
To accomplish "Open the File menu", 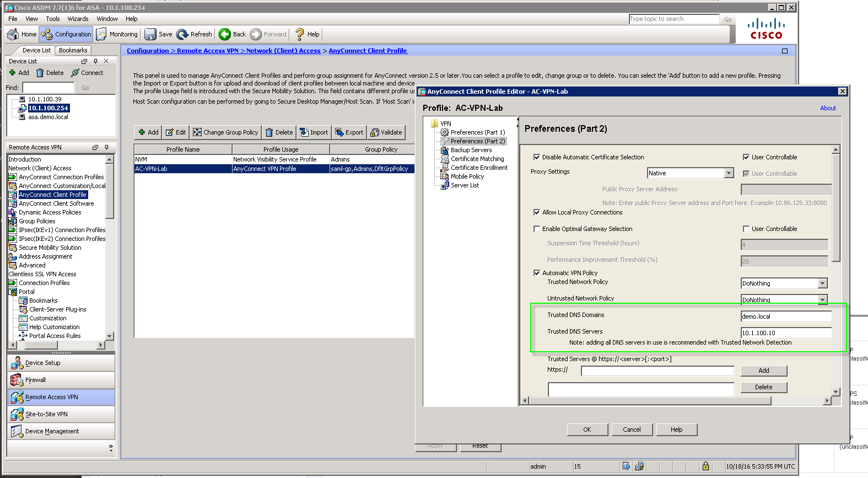I will (13, 19).
